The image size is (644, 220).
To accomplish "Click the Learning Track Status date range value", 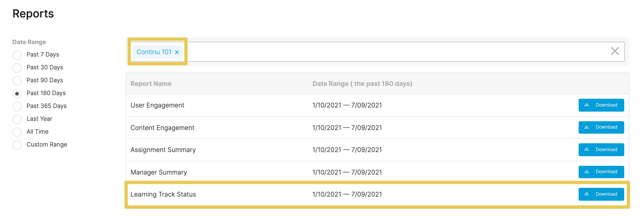I will pos(347,194).
